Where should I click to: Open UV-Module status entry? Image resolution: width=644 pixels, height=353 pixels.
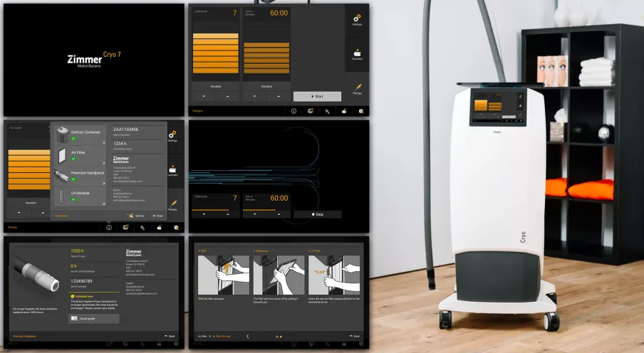[80, 196]
